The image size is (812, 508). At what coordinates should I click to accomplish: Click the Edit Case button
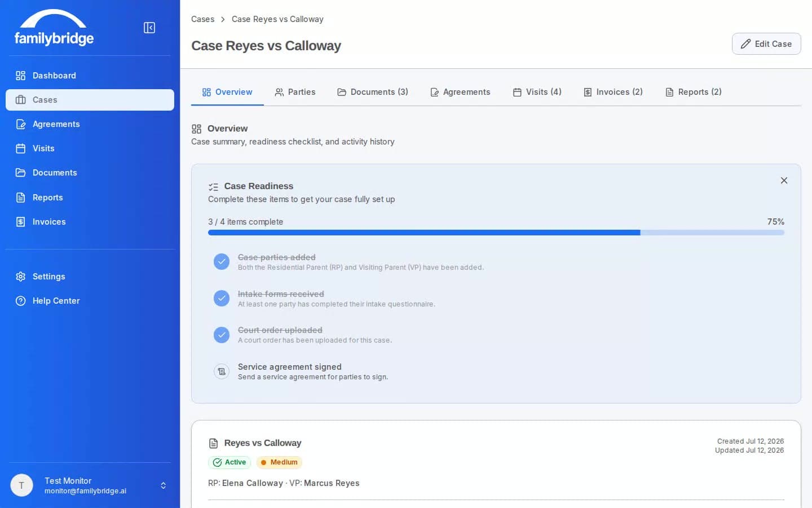(x=766, y=44)
